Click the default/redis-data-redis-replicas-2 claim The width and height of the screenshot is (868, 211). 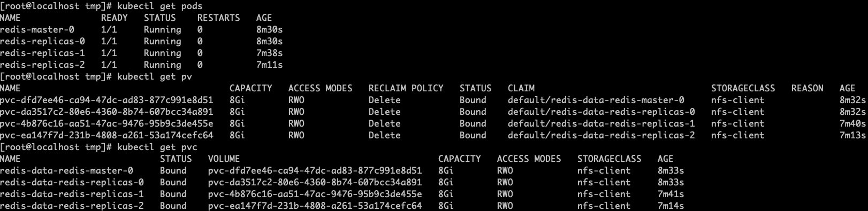601,136
